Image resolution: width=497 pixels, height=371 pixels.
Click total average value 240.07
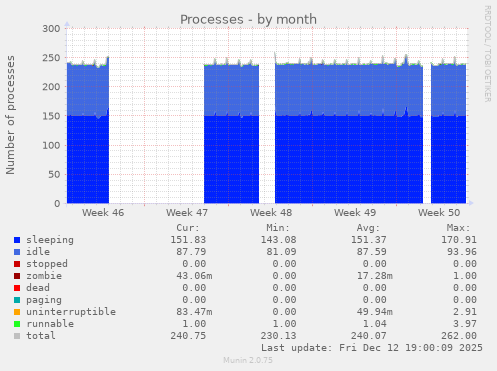click(x=369, y=336)
